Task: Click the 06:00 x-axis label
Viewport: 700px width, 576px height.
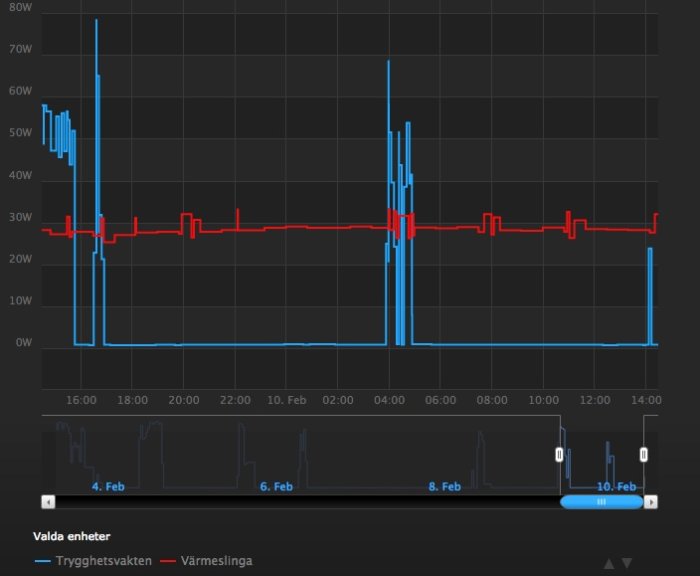Action: (441, 400)
